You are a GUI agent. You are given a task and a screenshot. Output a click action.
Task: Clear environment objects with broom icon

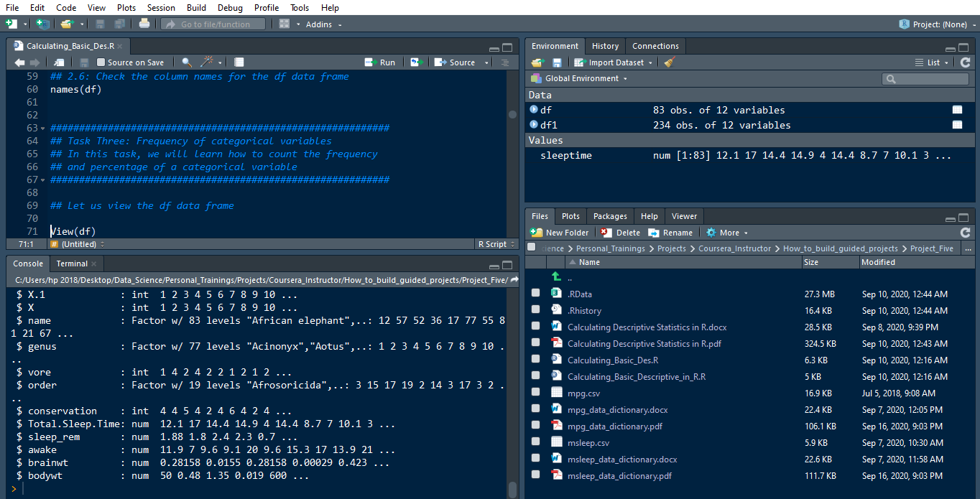(670, 62)
